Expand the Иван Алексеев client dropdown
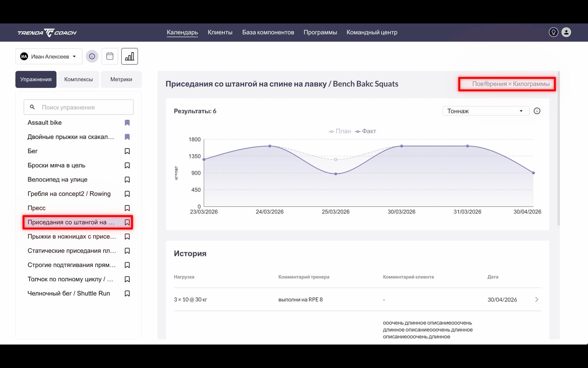This screenshot has width=588, height=368. 49,56
